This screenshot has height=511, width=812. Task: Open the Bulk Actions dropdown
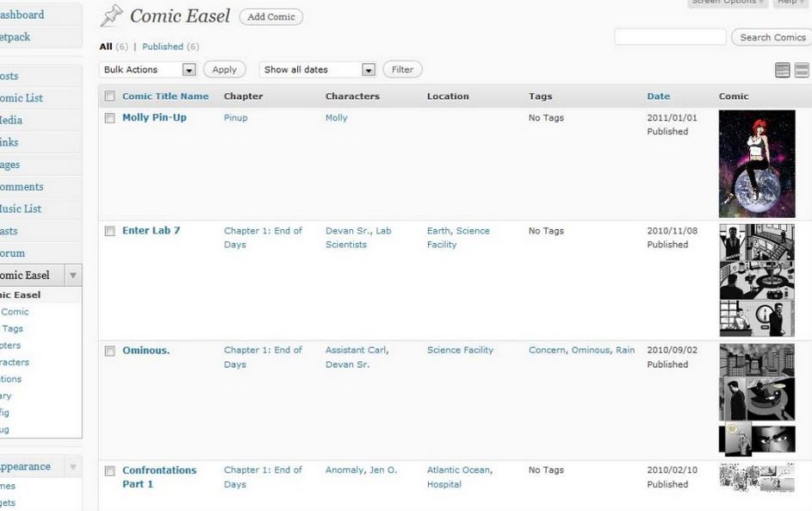[147, 70]
